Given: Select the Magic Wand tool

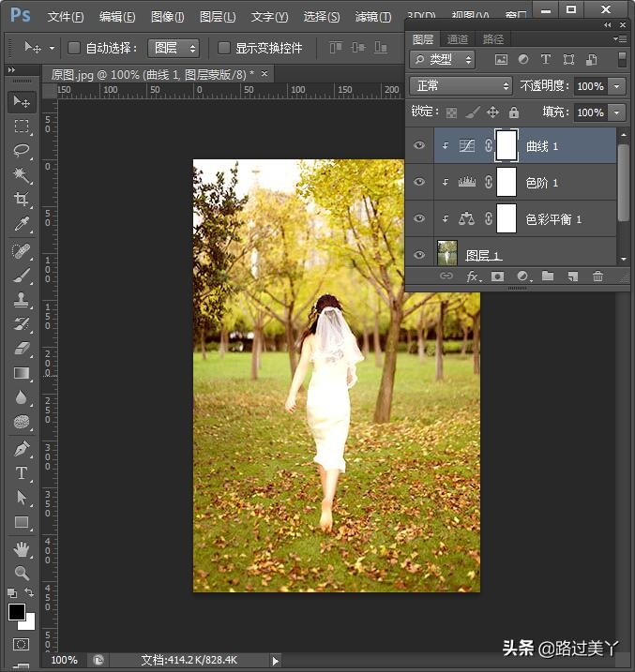Looking at the screenshot, I should pos(22,175).
